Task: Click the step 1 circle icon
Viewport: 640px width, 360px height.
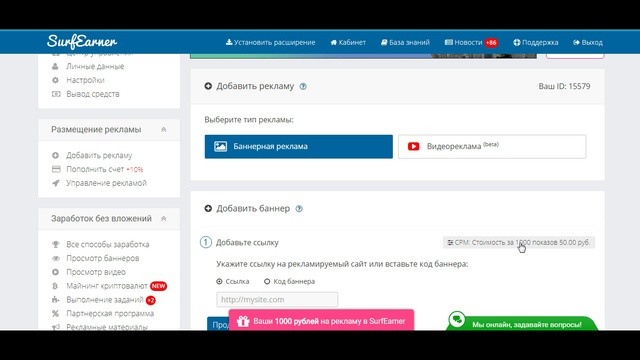Action: [206, 242]
